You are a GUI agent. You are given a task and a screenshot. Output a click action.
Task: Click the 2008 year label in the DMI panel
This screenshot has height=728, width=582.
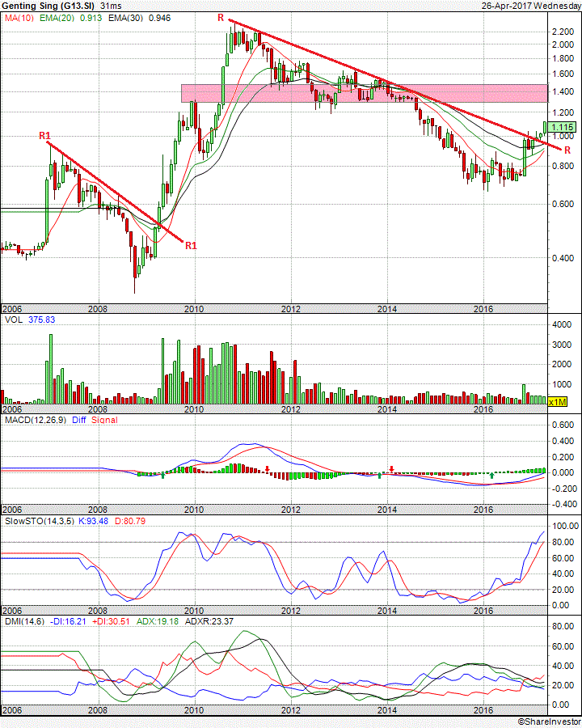tap(98, 710)
